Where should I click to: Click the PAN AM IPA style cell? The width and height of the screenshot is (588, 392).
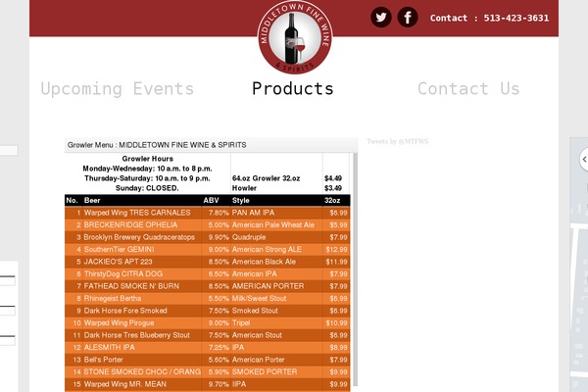click(x=253, y=213)
